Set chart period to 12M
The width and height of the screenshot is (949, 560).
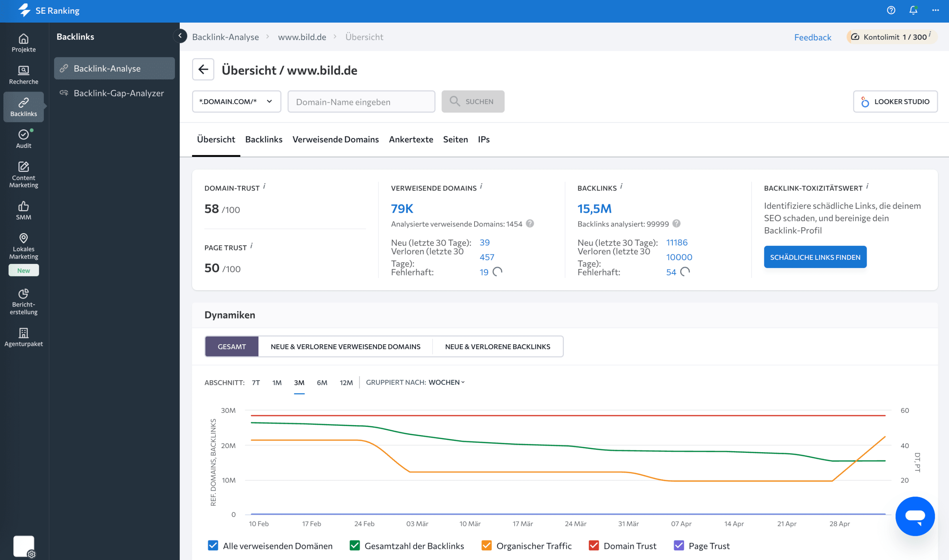[346, 382]
